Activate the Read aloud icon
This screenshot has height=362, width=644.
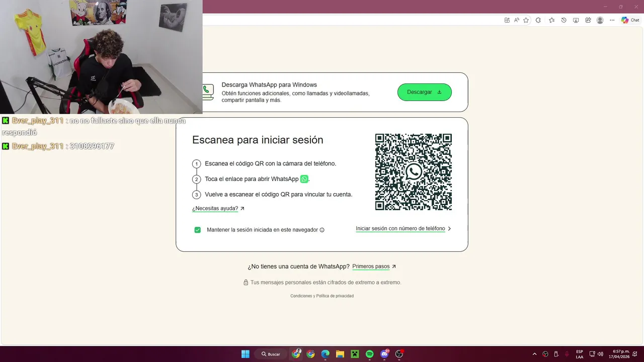click(516, 20)
